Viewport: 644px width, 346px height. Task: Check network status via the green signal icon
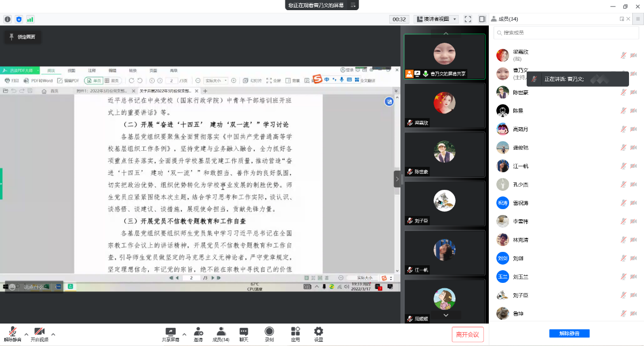pos(30,19)
